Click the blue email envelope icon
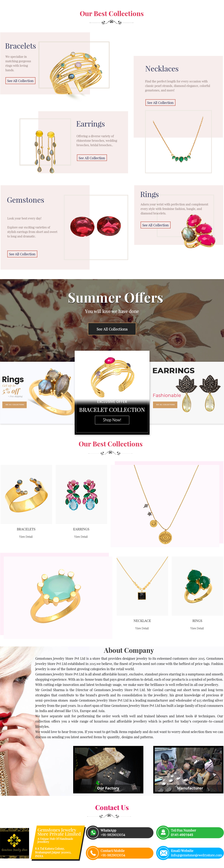This screenshot has width=224, height=868. (163, 853)
